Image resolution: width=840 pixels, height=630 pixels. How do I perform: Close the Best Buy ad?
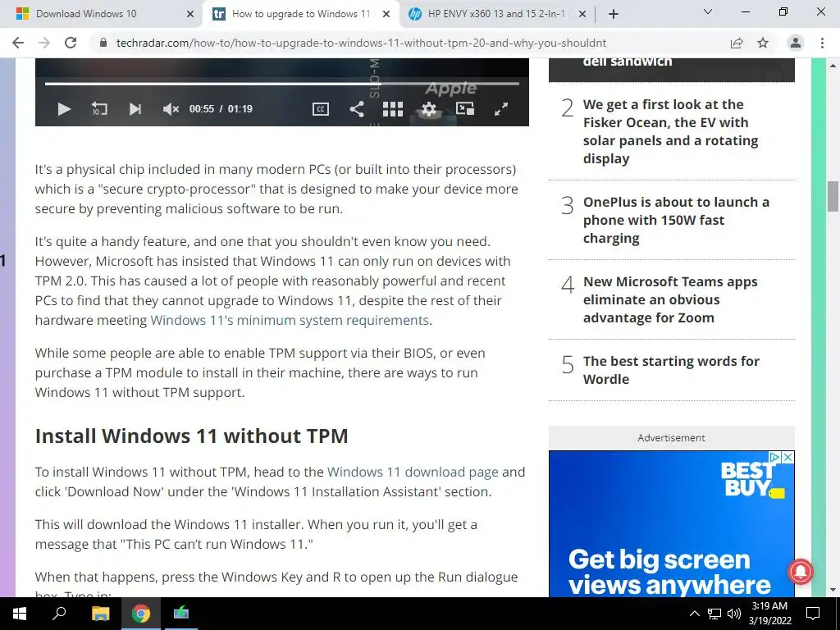tap(787, 457)
